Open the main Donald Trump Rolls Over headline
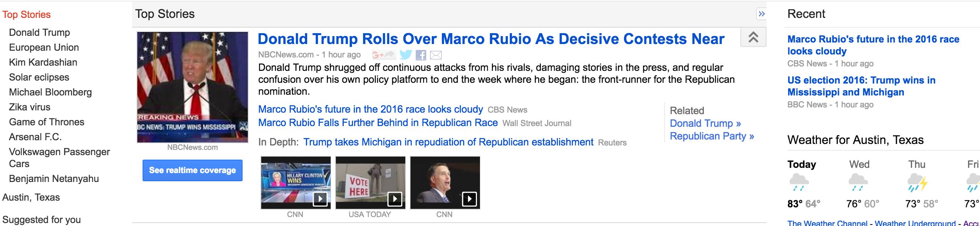 491,39
